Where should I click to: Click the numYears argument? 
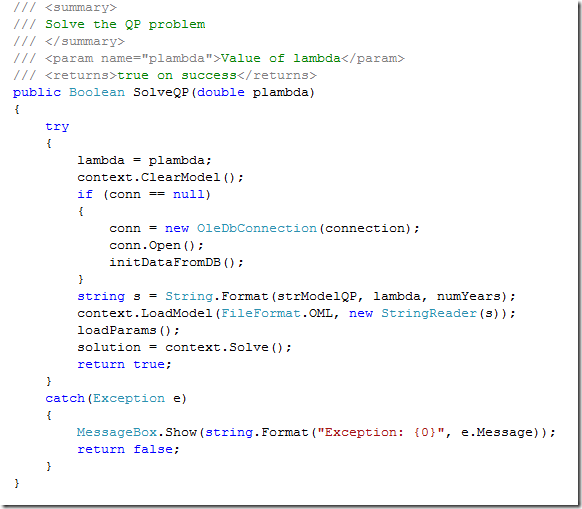(x=469, y=296)
